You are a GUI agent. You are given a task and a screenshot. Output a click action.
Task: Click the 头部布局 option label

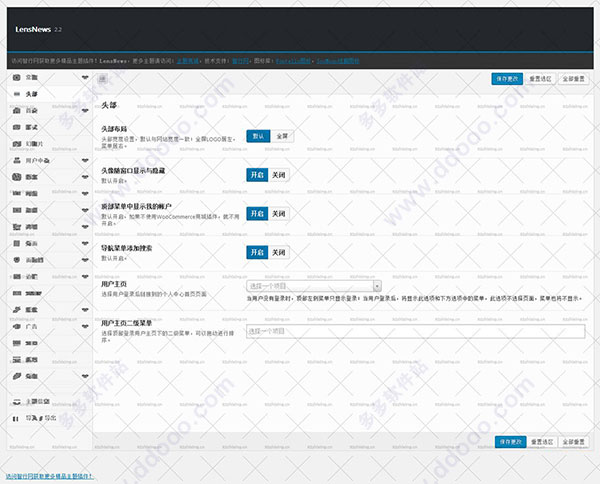point(114,129)
